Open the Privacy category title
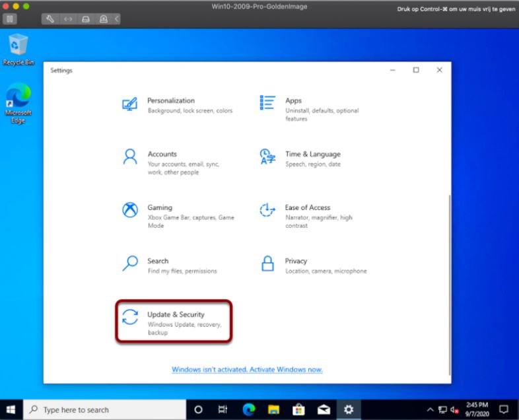The height and width of the screenshot is (420, 519). click(x=296, y=261)
